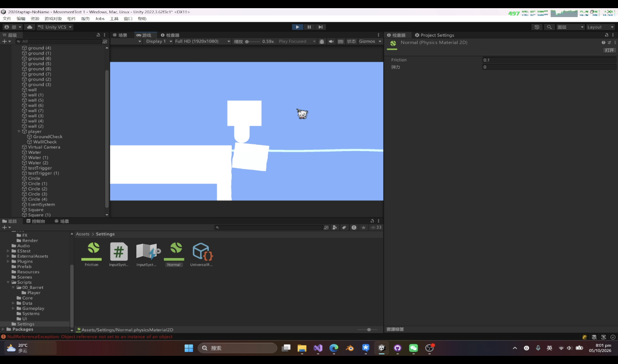Open the Play Focused dropdown
The width and height of the screenshot is (618, 364).
tap(297, 42)
